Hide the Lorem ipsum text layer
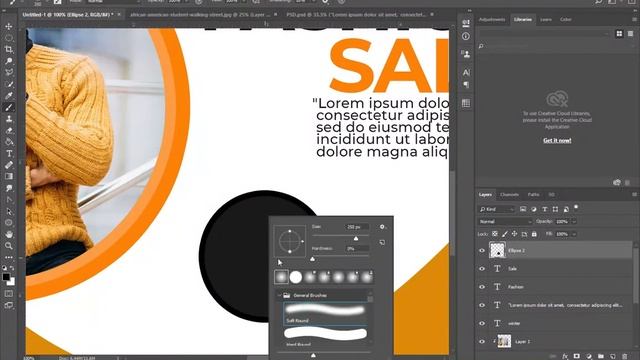640x360 pixels. coord(482,305)
